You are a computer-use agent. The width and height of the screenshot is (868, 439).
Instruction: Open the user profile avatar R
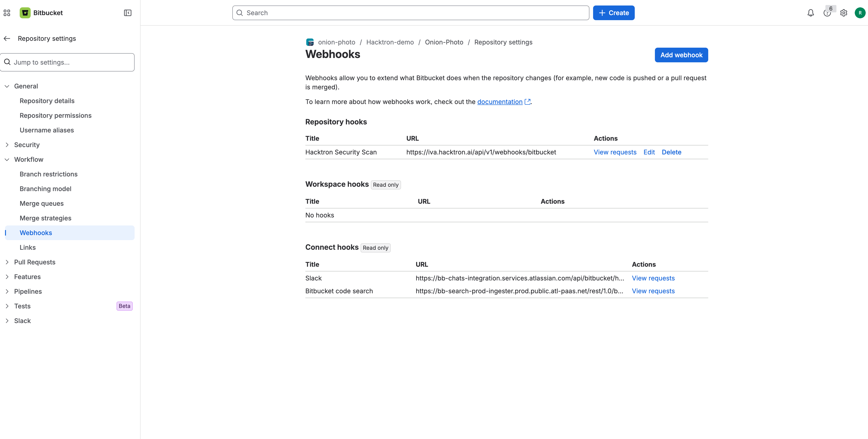[860, 13]
